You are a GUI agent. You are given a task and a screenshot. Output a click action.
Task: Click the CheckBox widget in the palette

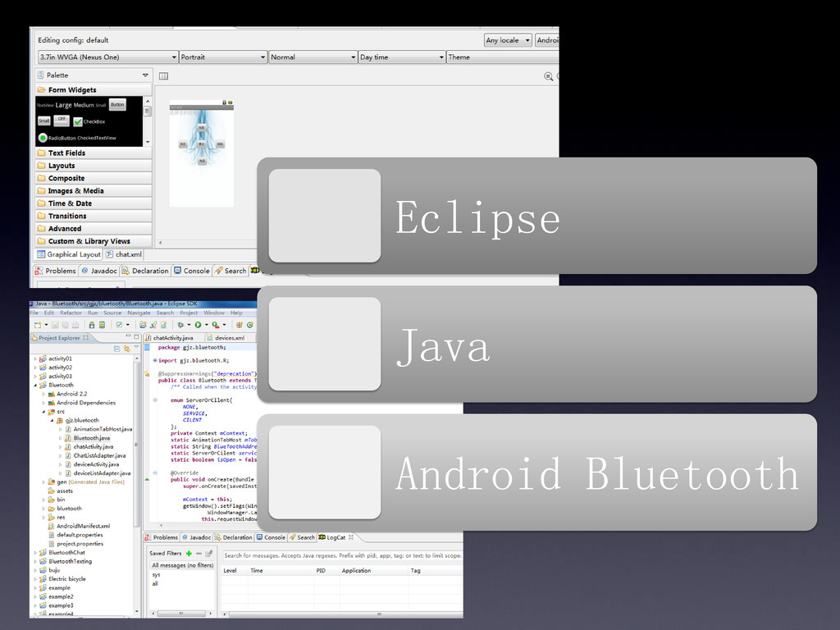89,121
